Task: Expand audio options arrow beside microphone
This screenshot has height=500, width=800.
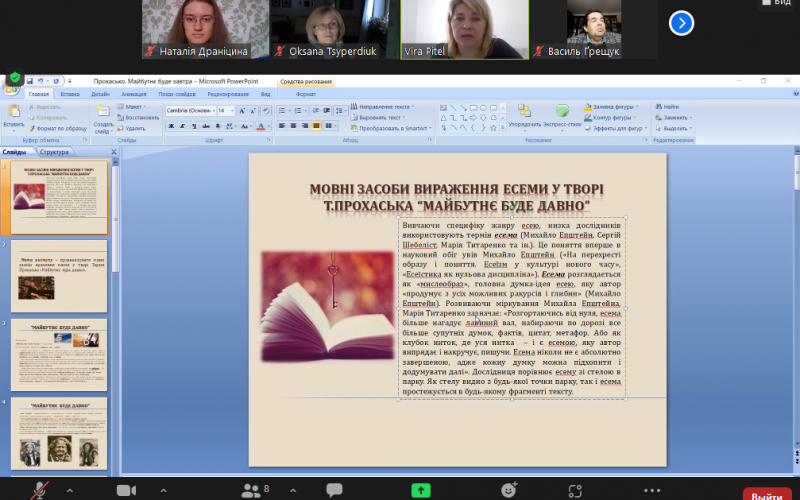Action: coord(69,490)
